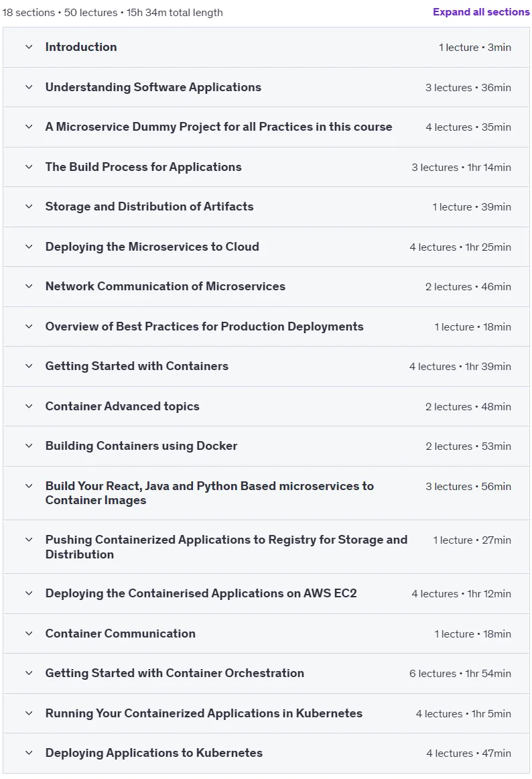Click the Getting Started with Containers title
Image resolution: width=532 pixels, height=779 pixels.
tap(137, 366)
